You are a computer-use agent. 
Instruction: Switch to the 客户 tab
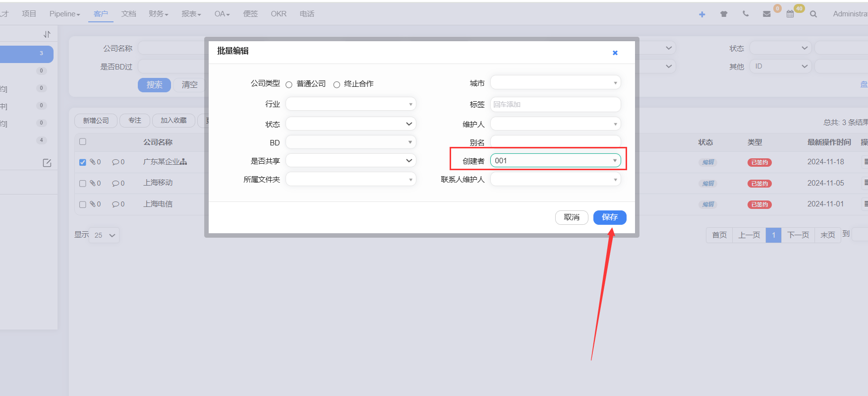[101, 14]
